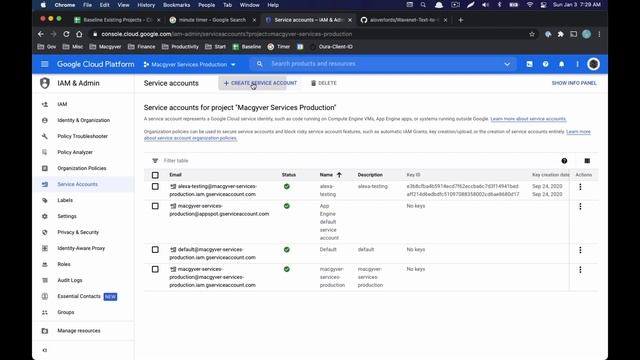This screenshot has height=360, width=640.
Task: Open the Chrome History menu
Action: [x=146, y=5]
